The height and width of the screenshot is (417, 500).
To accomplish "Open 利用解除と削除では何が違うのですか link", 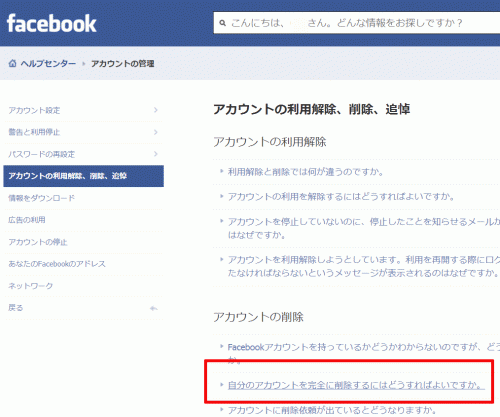I will click(306, 172).
